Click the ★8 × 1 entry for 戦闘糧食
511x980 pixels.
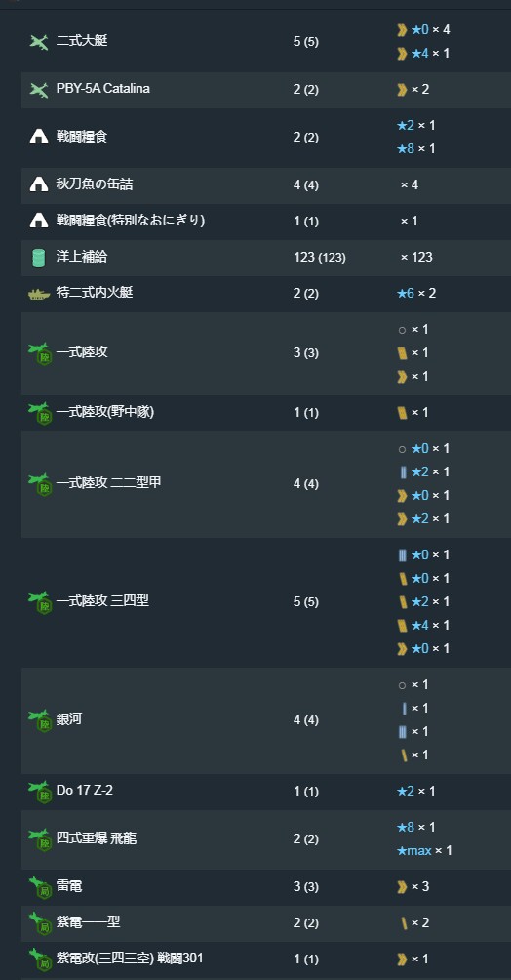click(x=416, y=148)
